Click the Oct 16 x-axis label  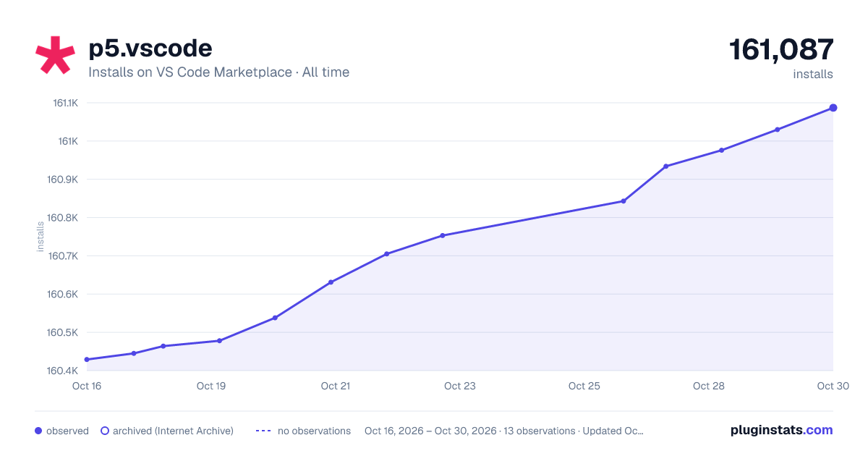[x=87, y=386]
